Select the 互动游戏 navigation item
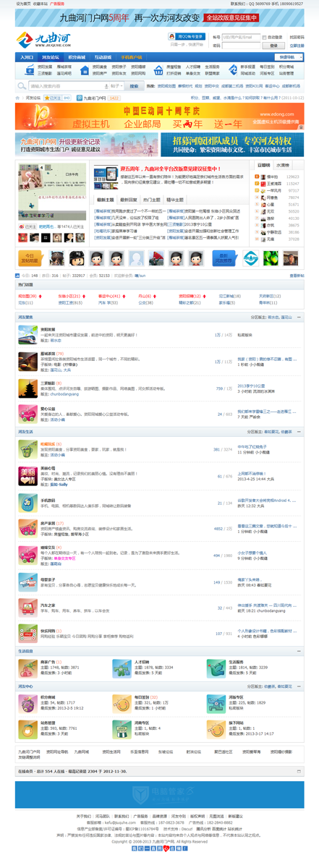This screenshot has width=319, height=868. click(x=103, y=56)
